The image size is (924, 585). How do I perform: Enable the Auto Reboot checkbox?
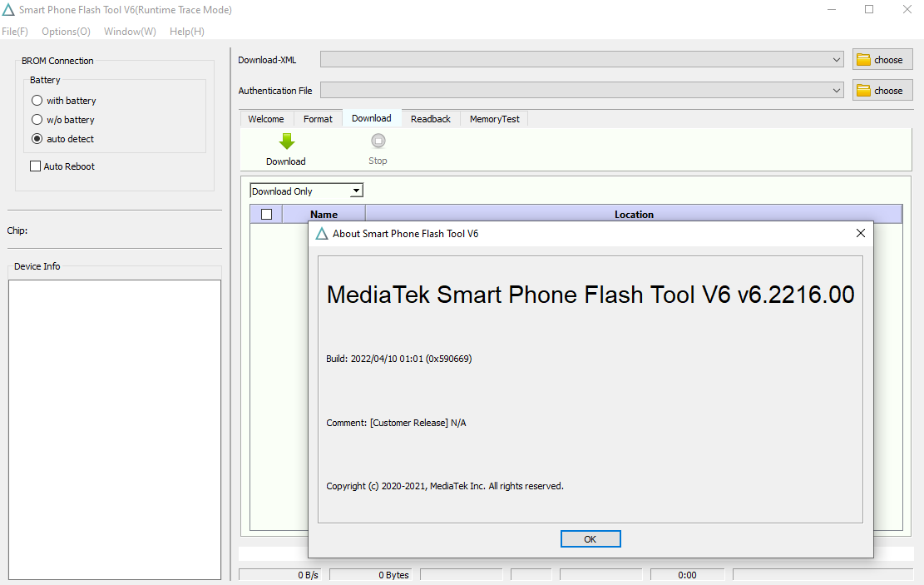(36, 166)
